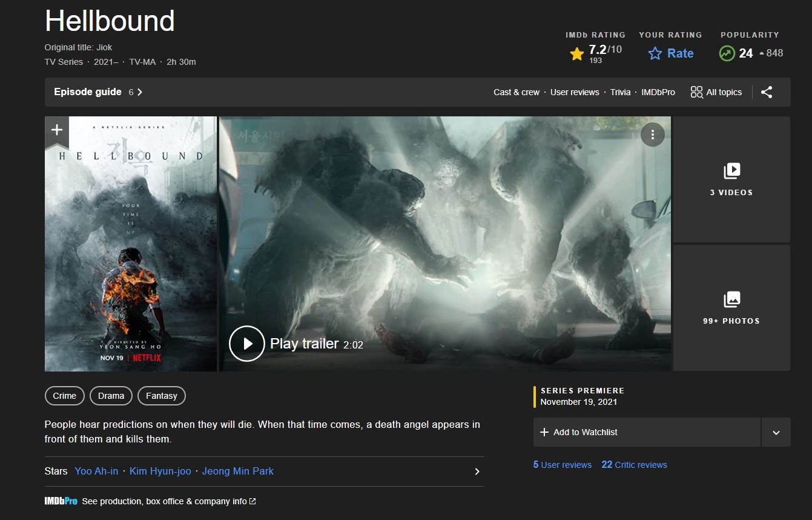
Task: Click the Hellbound title heading
Action: click(110, 21)
